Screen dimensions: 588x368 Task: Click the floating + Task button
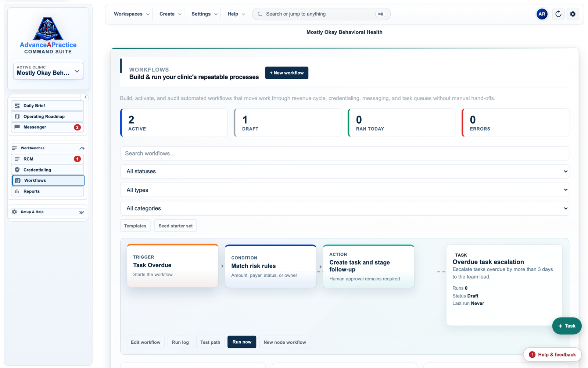click(567, 326)
